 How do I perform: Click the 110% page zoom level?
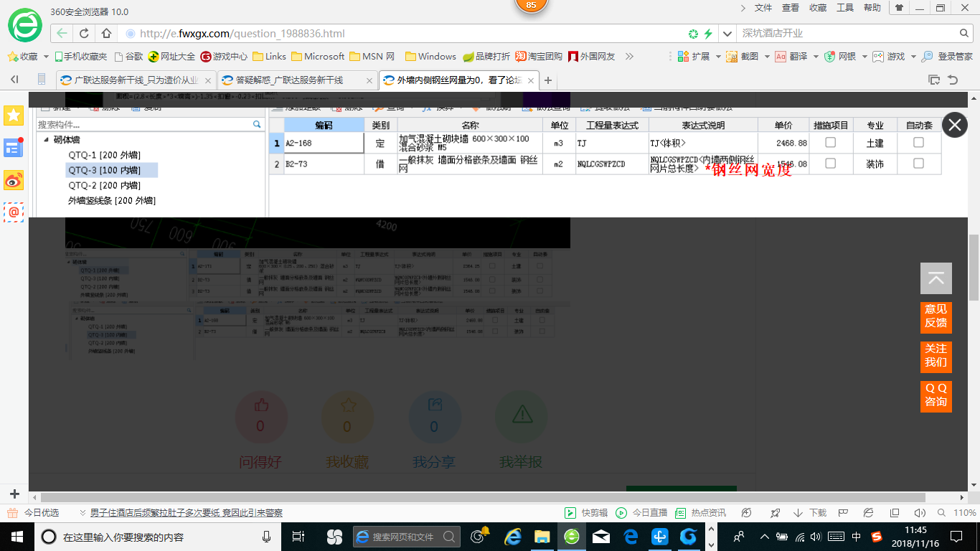point(965,513)
